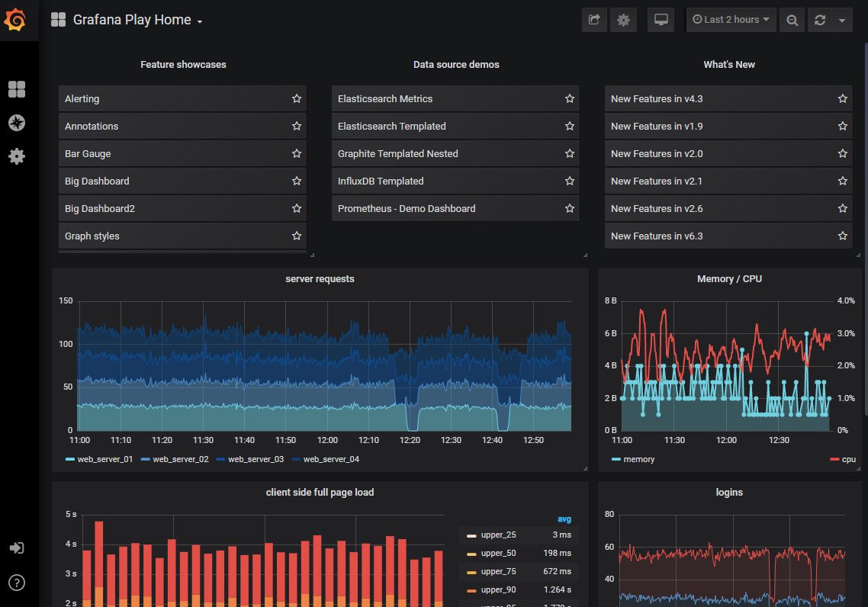Viewport: 868px width, 607px height.
Task: Zoom out time range with magnifier
Action: coord(792,20)
